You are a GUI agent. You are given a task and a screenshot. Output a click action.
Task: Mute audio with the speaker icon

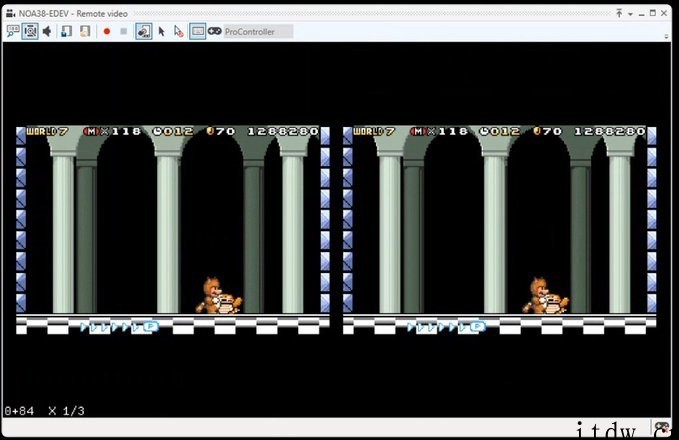point(47,31)
